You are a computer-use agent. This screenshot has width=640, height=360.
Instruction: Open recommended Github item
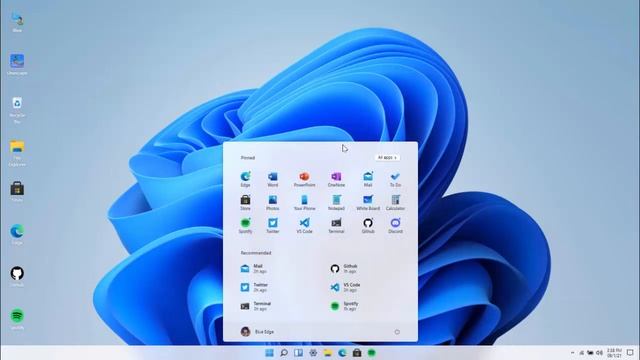point(344,268)
